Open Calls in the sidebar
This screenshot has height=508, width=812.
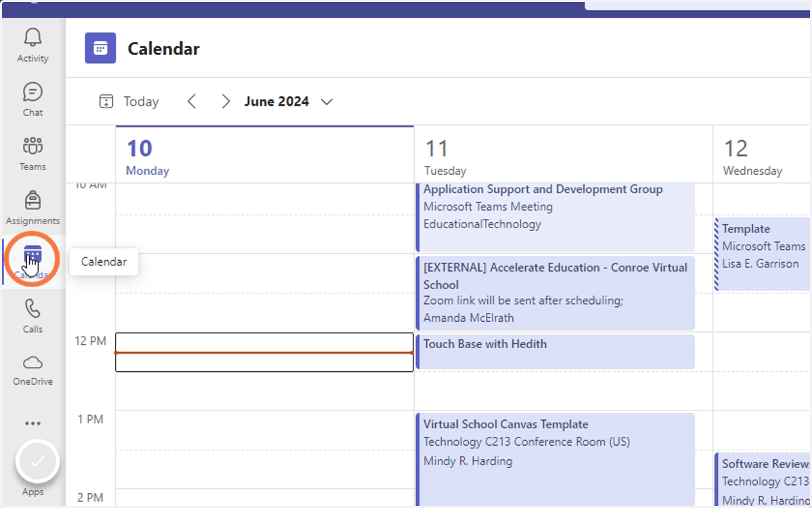pos(32,316)
